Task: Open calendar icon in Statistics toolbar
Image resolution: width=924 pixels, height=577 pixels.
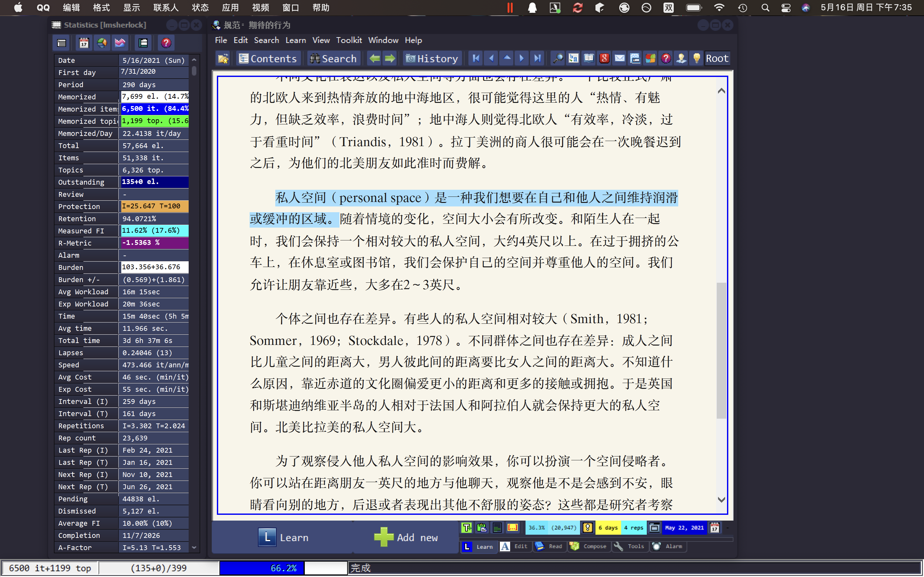Action: click(84, 43)
